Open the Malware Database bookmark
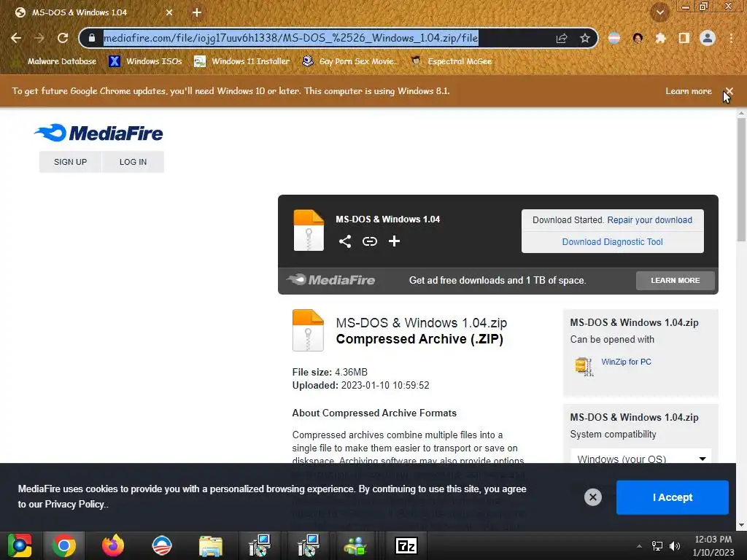The image size is (747, 560). (54, 61)
